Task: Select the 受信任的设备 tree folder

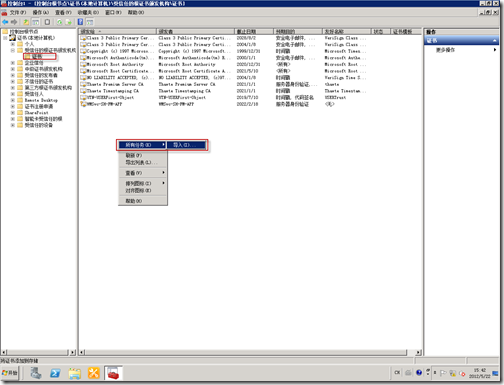Action: coord(39,125)
